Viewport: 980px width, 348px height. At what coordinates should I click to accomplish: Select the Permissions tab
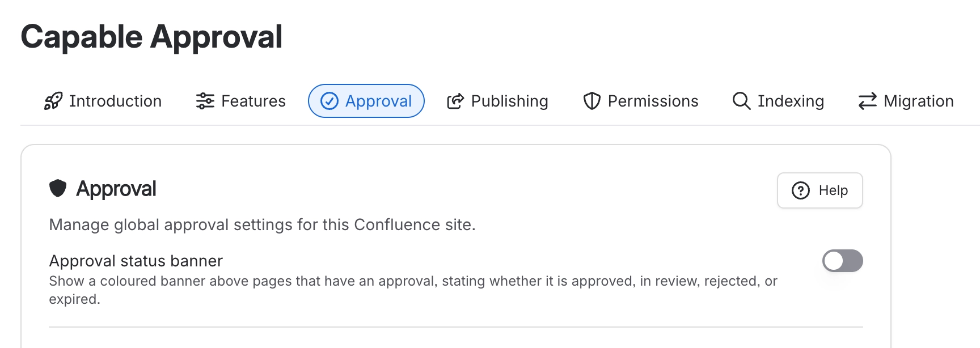641,101
